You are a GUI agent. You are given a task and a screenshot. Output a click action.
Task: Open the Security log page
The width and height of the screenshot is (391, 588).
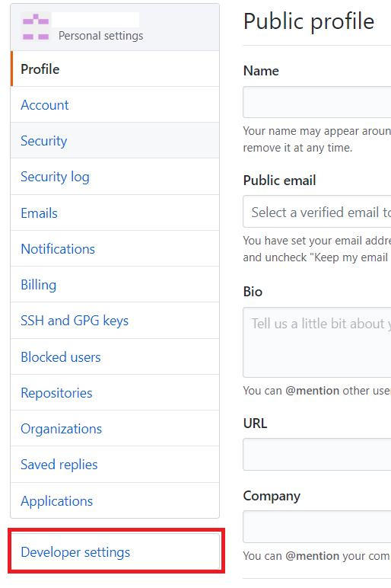point(115,177)
